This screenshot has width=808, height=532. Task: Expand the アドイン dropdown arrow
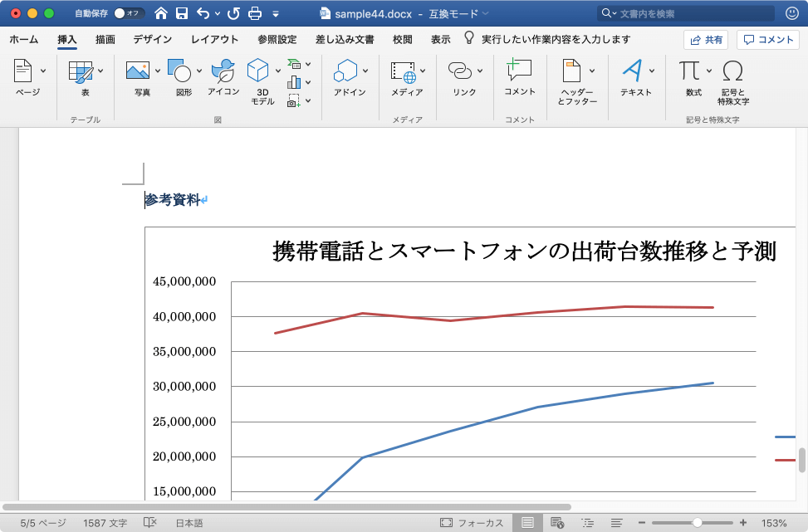tap(365, 71)
